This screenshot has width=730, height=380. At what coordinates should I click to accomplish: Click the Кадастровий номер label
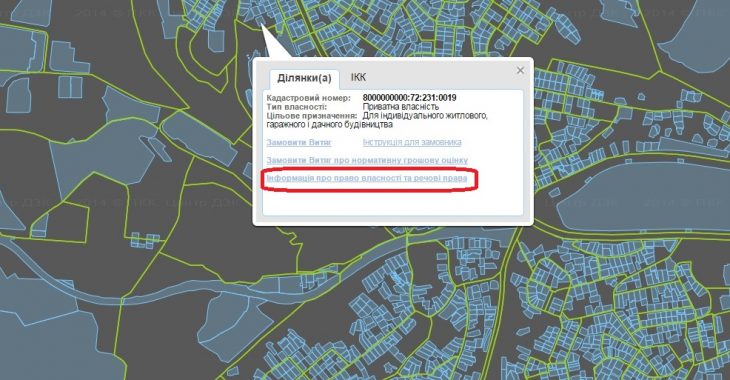308,98
